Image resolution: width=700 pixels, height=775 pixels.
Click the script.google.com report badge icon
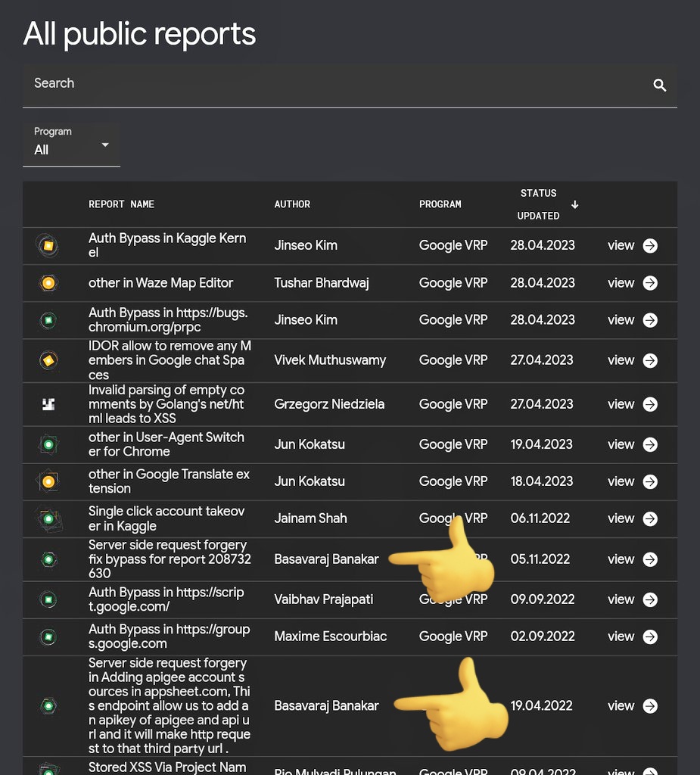click(48, 599)
